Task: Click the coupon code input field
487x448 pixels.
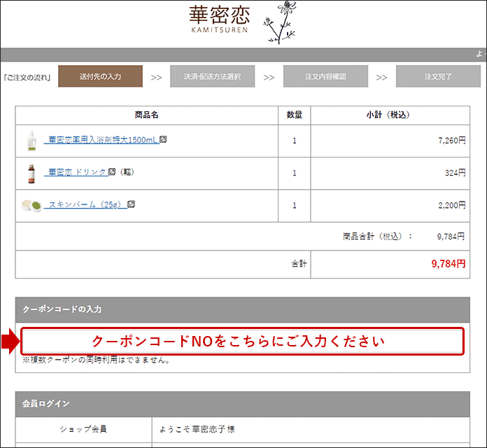Action: (x=242, y=341)
